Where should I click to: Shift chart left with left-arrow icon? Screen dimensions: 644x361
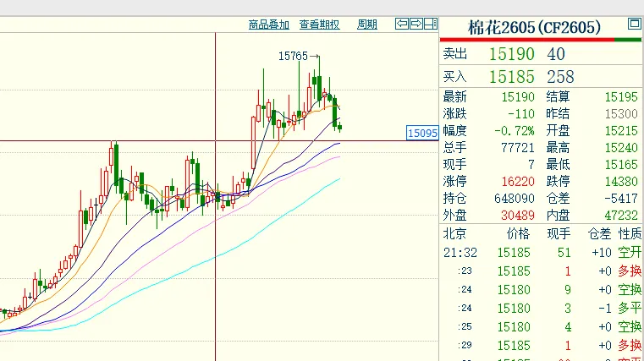402,24
